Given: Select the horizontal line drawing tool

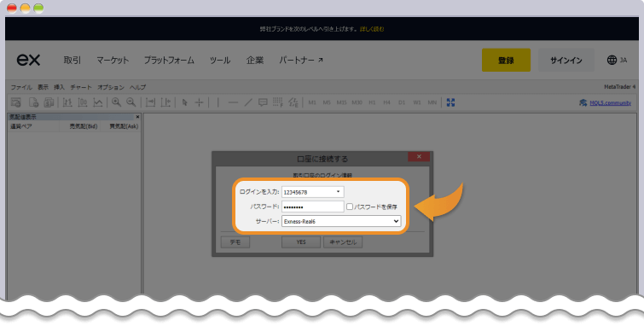Looking at the screenshot, I should (x=233, y=102).
